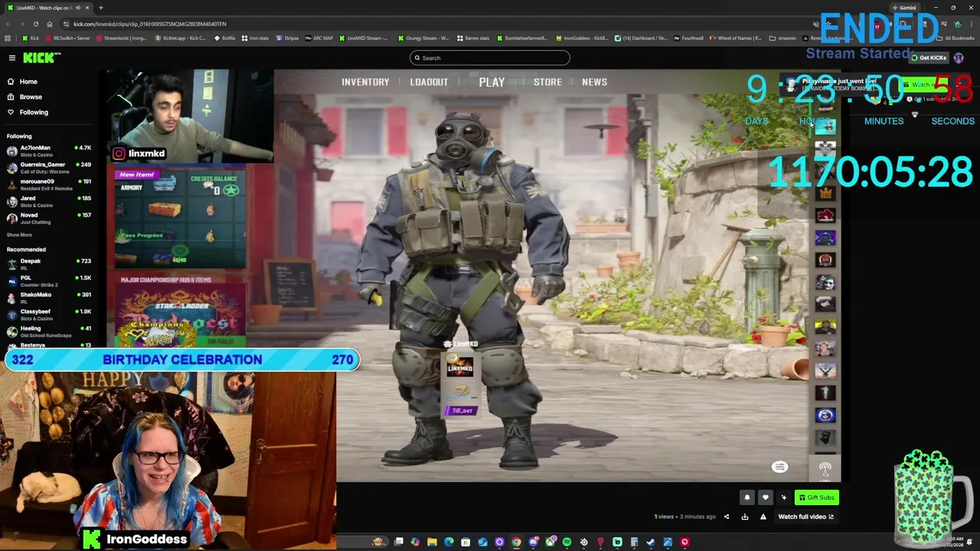Screen dimensions: 980x551
Task: Open the ARC MAP bookmark
Action: [318, 37]
